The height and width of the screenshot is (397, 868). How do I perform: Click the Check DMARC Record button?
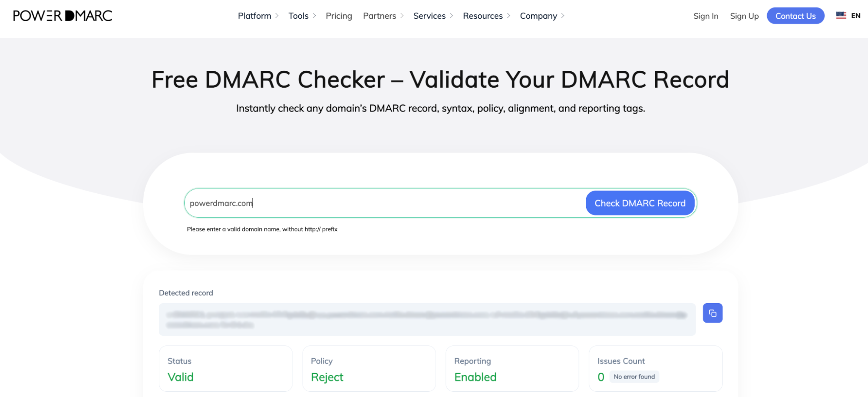[640, 203]
